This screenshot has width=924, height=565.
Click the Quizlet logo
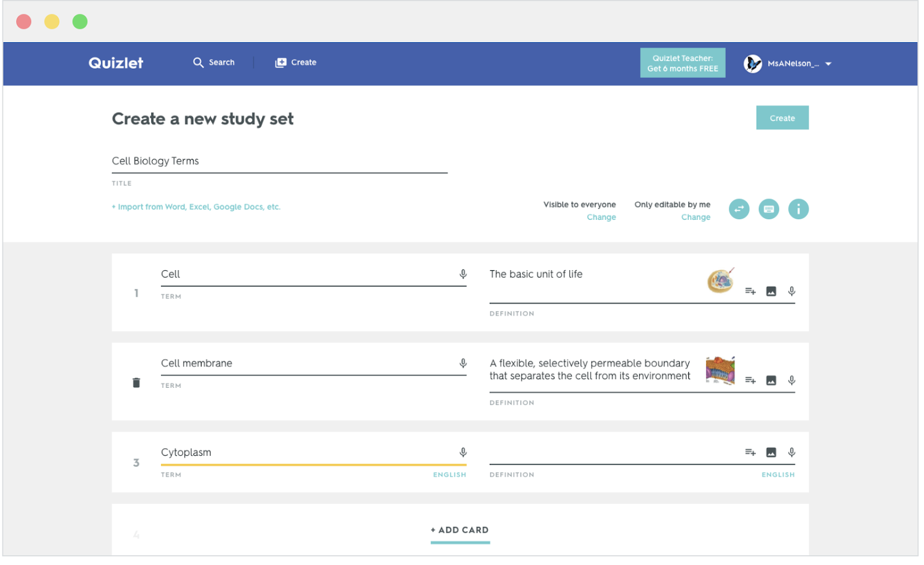pyautogui.click(x=115, y=63)
